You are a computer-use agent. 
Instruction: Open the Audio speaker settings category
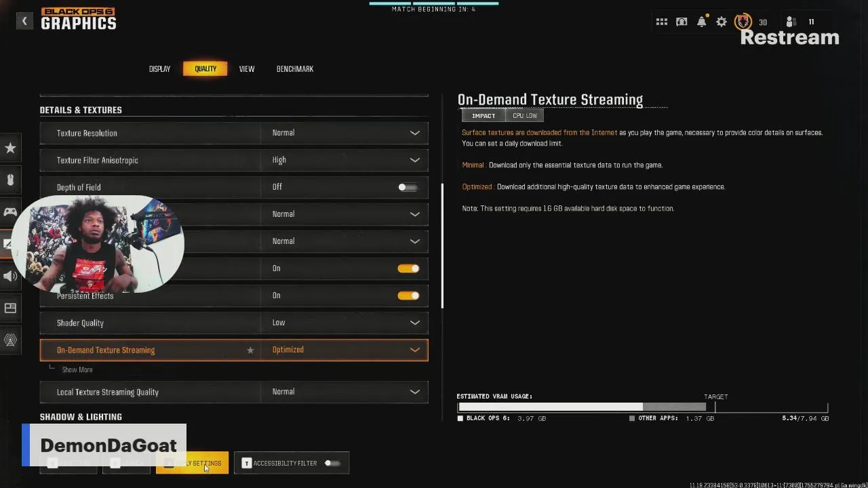pyautogui.click(x=10, y=276)
